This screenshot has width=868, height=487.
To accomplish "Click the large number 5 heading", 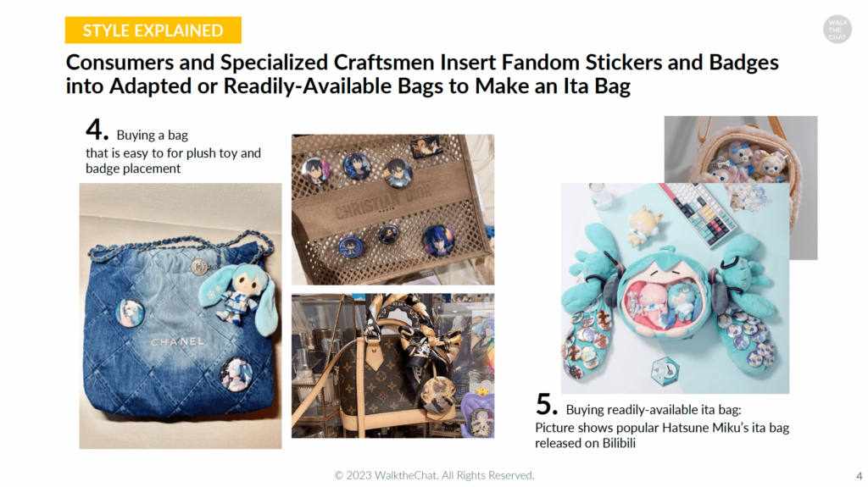I will pyautogui.click(x=546, y=404).
